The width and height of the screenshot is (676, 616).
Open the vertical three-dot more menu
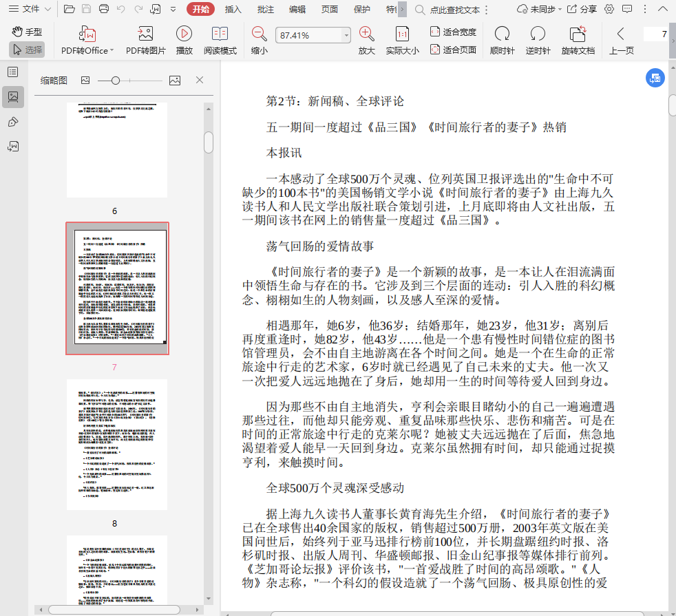(645, 9)
